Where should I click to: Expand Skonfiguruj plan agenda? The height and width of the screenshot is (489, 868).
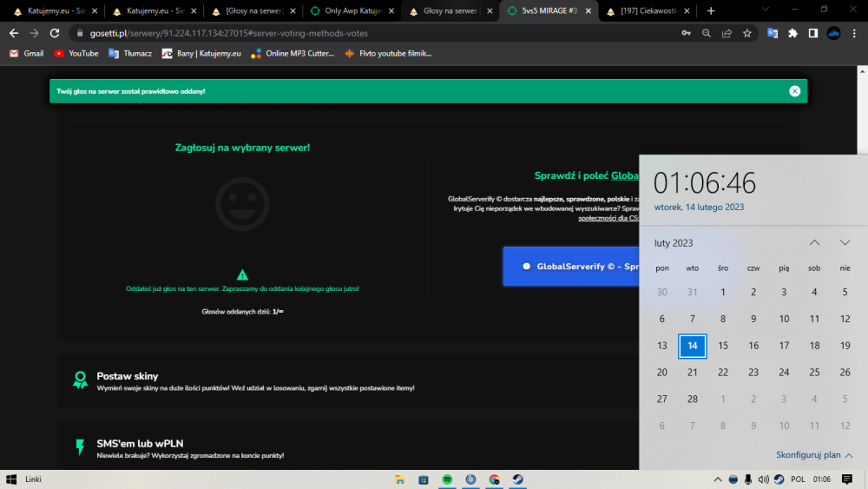[814, 454]
